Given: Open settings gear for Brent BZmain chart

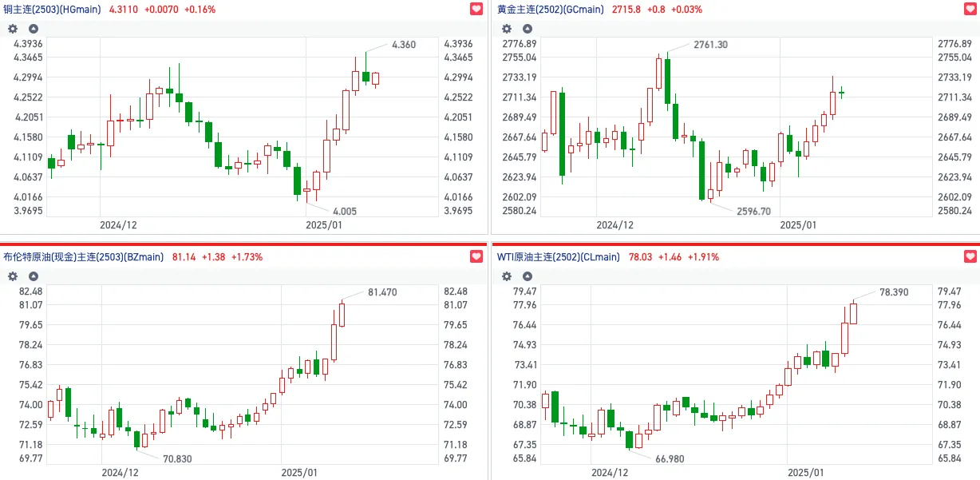Looking at the screenshot, I should point(13,276).
